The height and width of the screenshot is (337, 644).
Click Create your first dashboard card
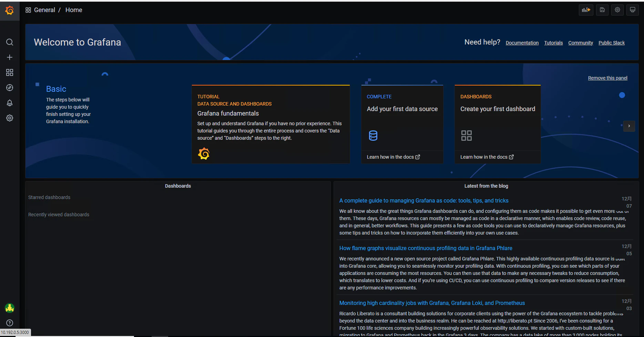tap(498, 124)
